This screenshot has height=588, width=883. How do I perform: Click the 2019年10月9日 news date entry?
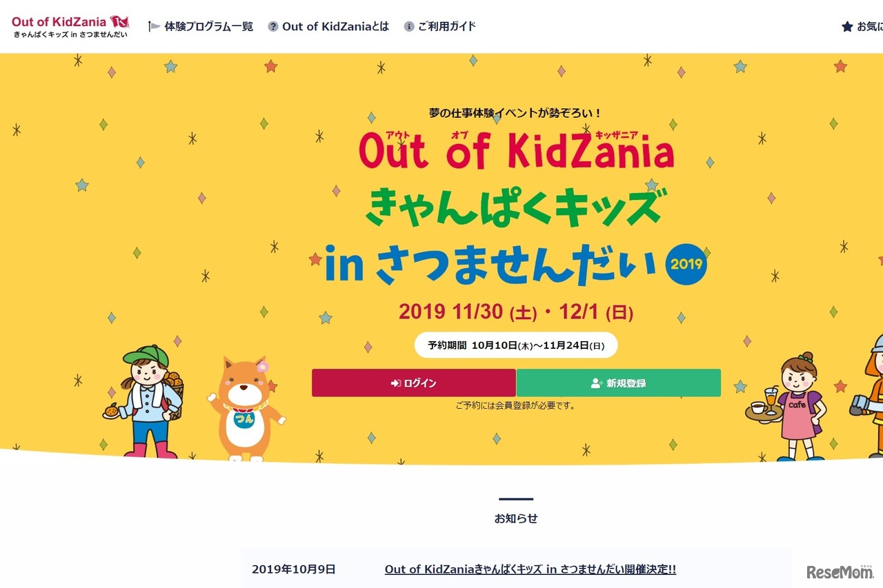pos(295,569)
